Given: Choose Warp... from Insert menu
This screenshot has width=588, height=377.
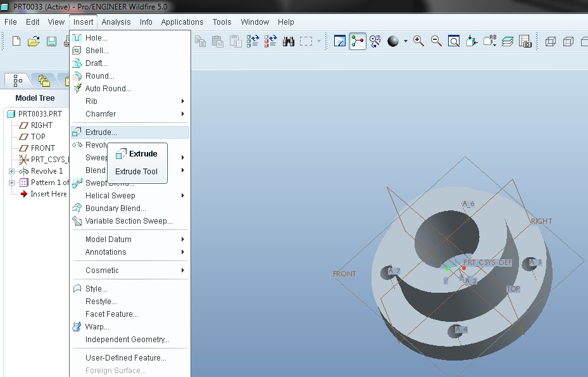Looking at the screenshot, I should point(130,327).
